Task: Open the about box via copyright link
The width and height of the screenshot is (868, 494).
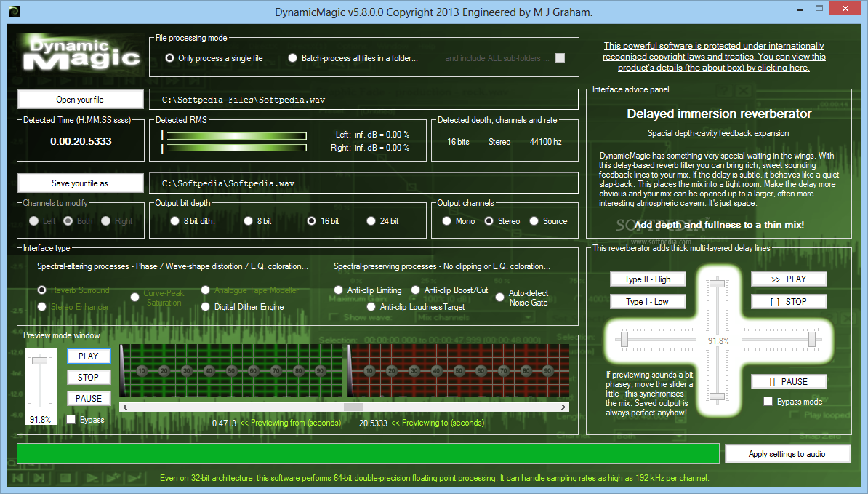Action: coord(714,57)
